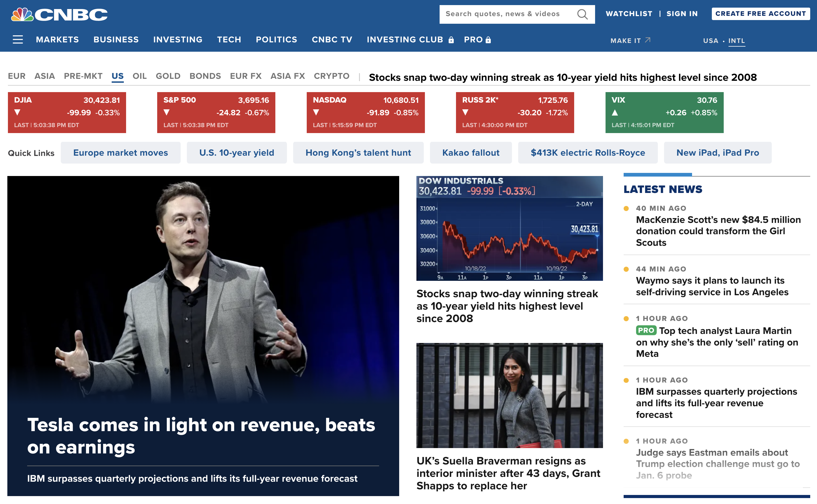817x504 pixels.
Task: Click the VIX up arrow indicator
Action: 615,113
